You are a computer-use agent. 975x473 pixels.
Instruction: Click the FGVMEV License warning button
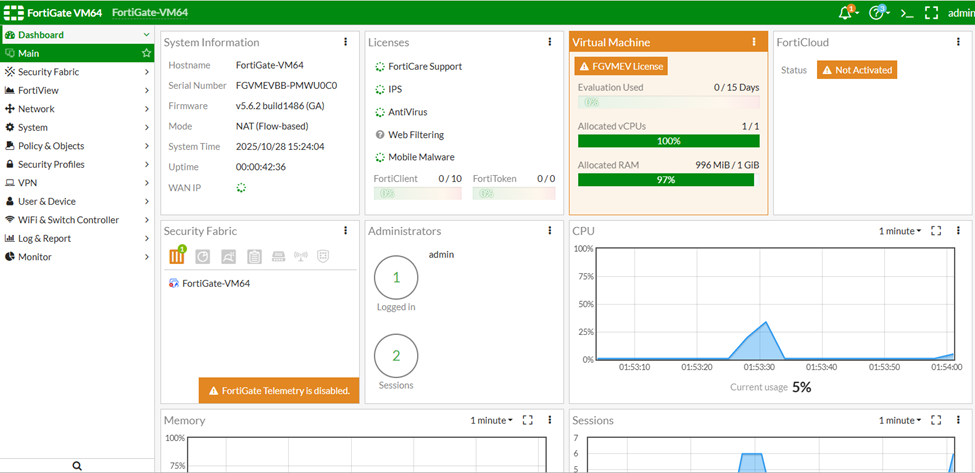tap(621, 66)
